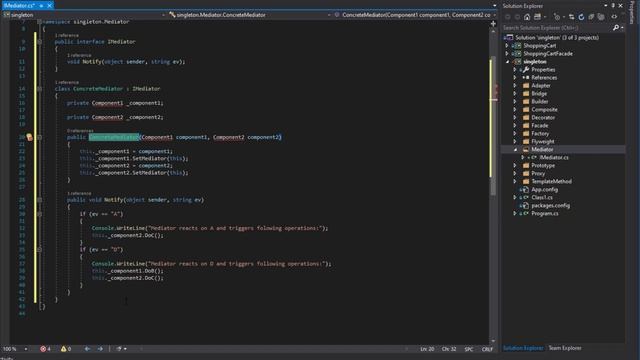Click the search magnifier icon in Solution Explorer
The height and width of the screenshot is (360, 640).
click(x=616, y=28)
